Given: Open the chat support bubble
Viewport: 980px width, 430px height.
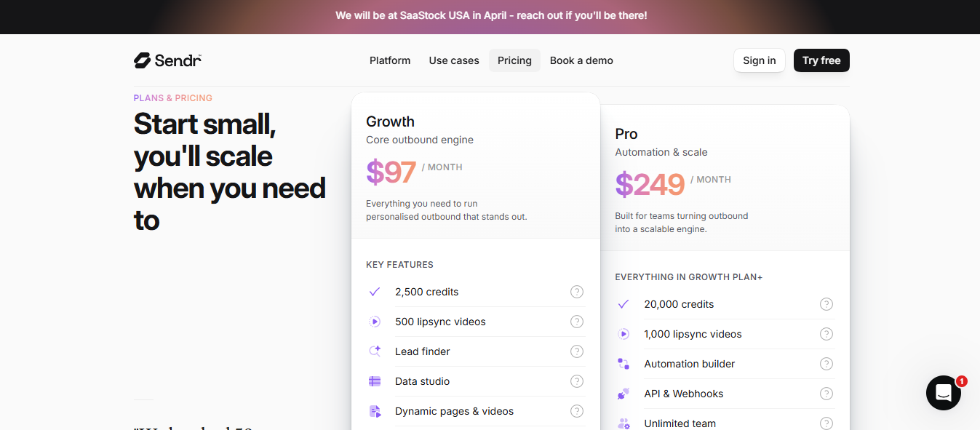Looking at the screenshot, I should pyautogui.click(x=943, y=393).
